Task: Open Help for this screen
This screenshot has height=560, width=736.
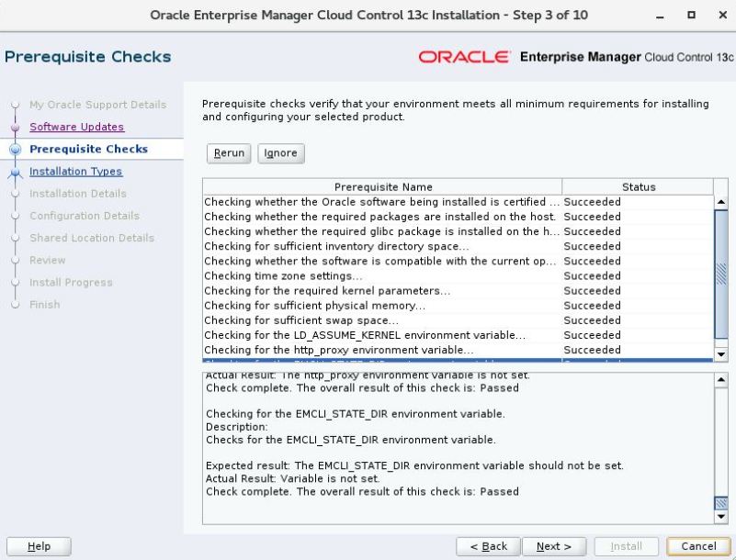Action: (39, 546)
